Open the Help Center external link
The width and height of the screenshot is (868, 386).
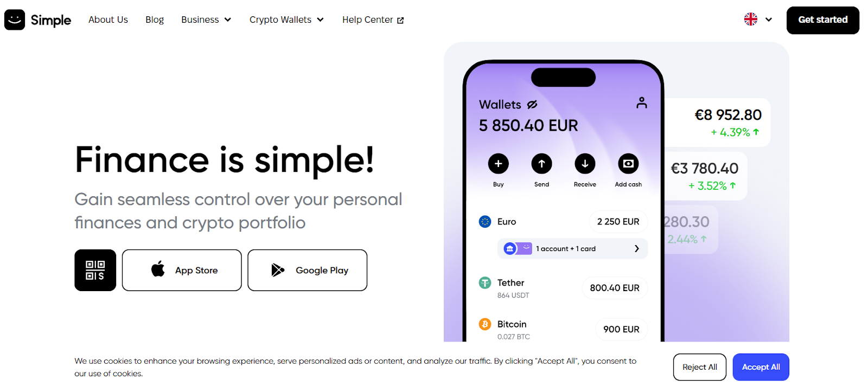pyautogui.click(x=373, y=20)
